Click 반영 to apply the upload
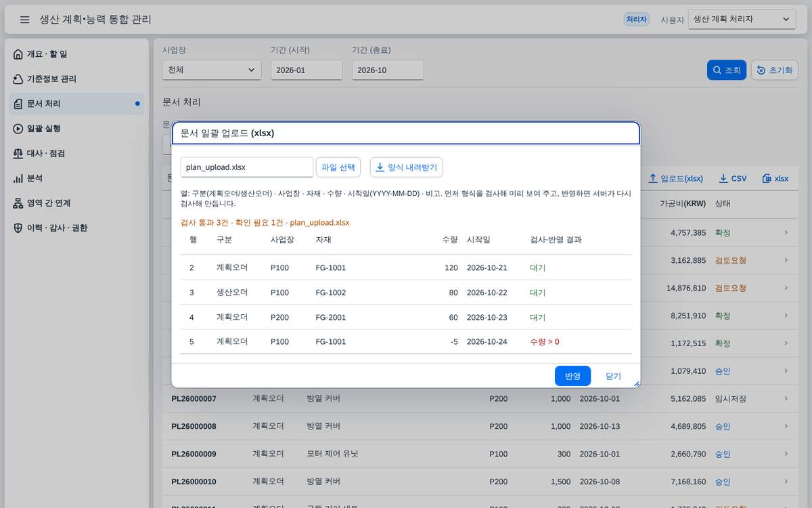Viewport: 812px width, 508px height. (572, 376)
